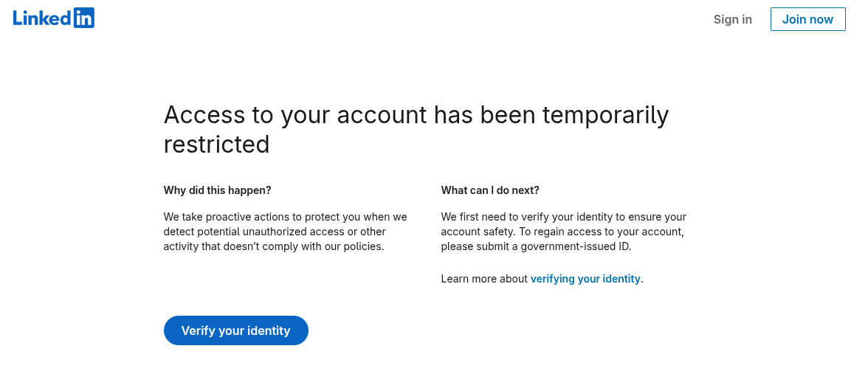Click the word "restricted" in the main heading

(216, 145)
